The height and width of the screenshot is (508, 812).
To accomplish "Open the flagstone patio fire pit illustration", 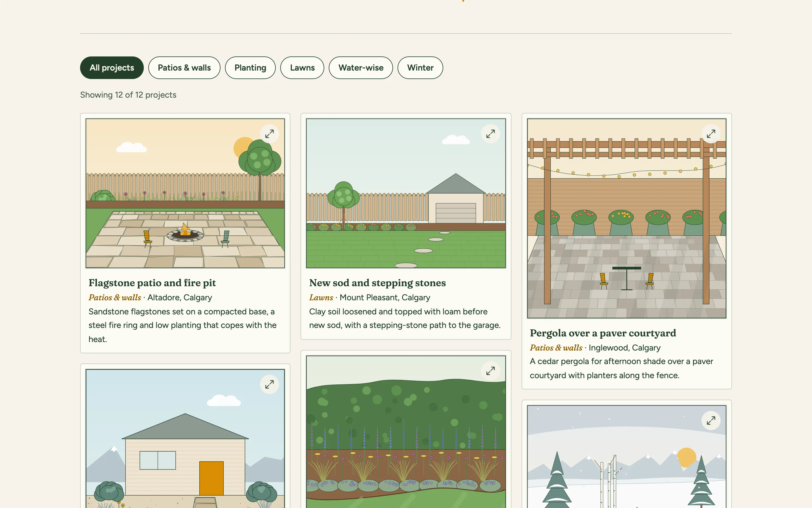I will point(185,193).
